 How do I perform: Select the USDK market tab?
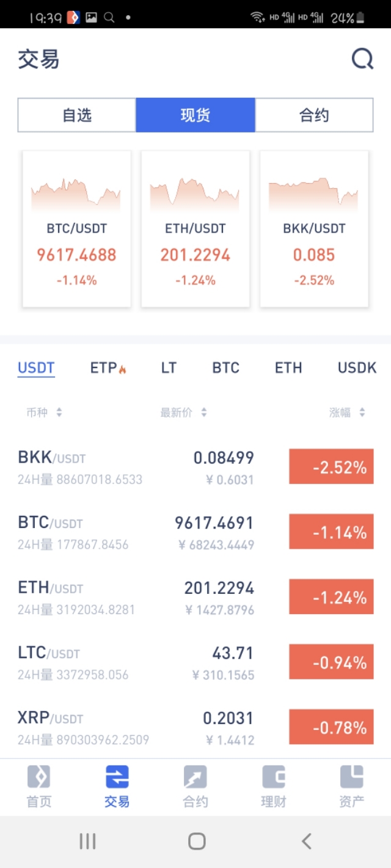coord(357,368)
